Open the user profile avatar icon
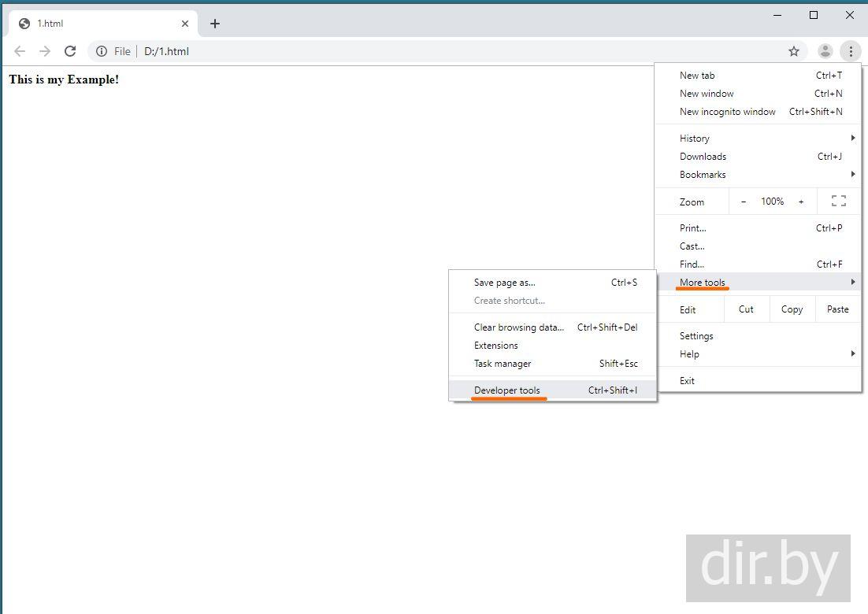The height and width of the screenshot is (614, 868). click(825, 51)
